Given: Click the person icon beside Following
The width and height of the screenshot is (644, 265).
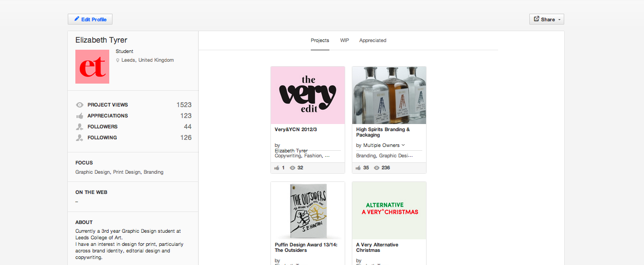Looking at the screenshot, I should [80, 138].
